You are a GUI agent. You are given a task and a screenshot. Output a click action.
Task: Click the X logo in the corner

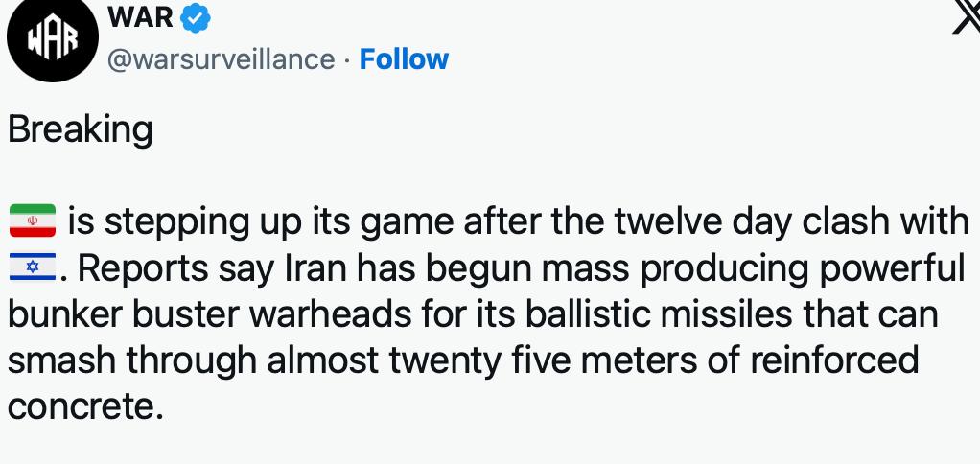(966, 16)
